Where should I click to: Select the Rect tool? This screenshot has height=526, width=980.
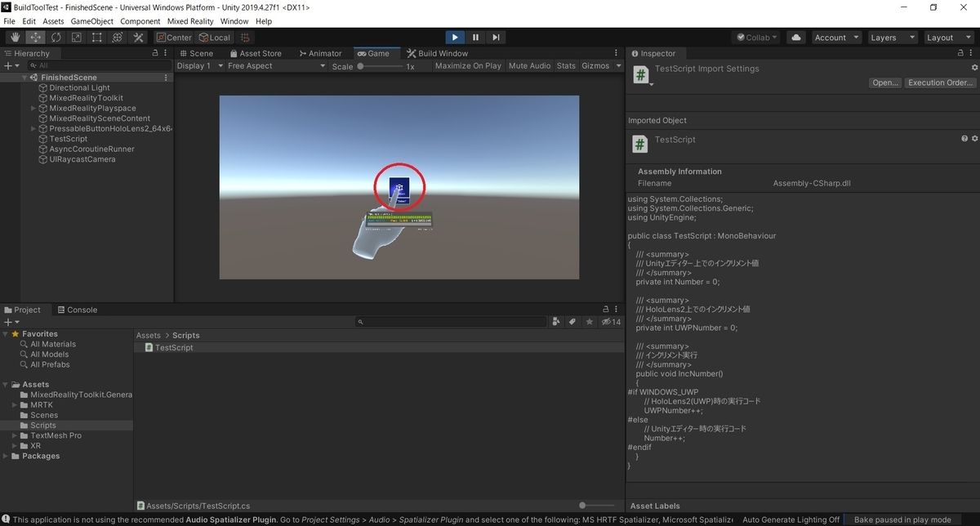pos(97,38)
